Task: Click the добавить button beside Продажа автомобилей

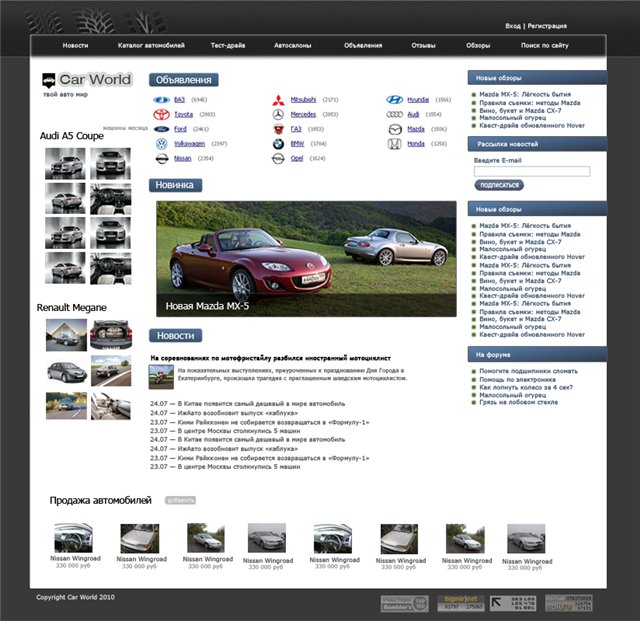Action: click(181, 500)
